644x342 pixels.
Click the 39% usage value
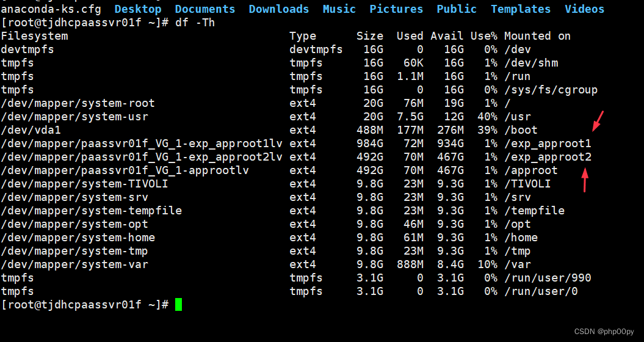click(487, 130)
